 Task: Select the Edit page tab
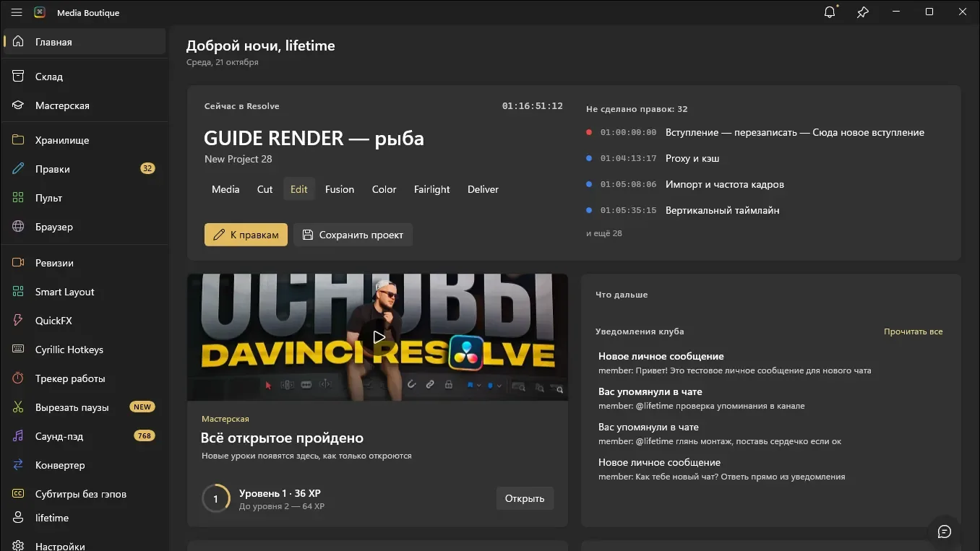pos(299,189)
